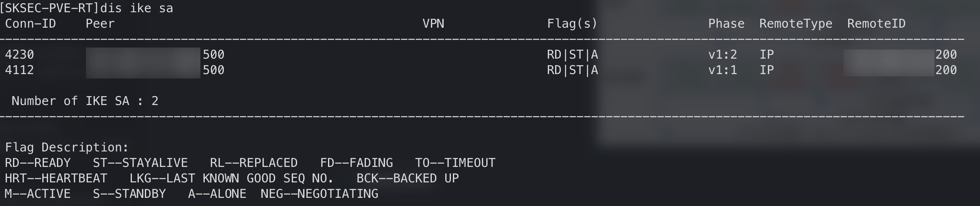This screenshot has height=206, width=980.
Task: Select connection ID 4230
Action: [x=20, y=55]
